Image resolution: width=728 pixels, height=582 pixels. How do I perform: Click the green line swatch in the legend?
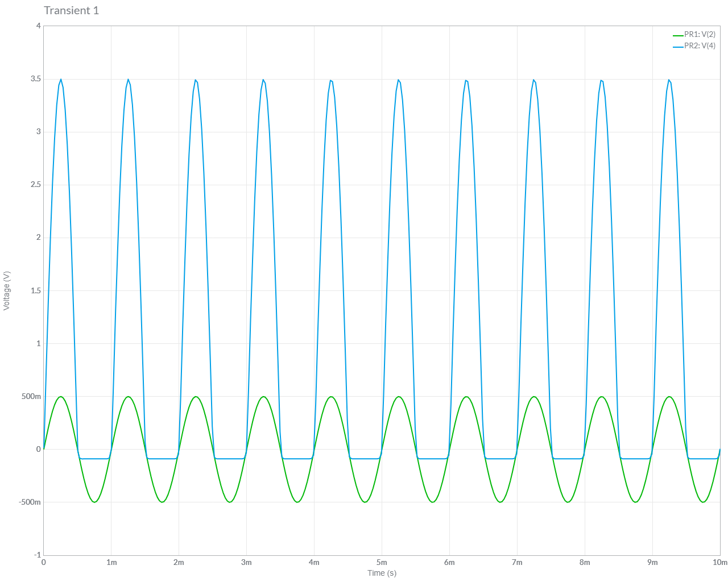(x=677, y=35)
